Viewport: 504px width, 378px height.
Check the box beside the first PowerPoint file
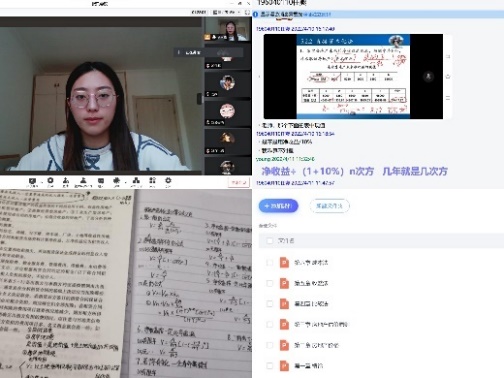pos(270,263)
